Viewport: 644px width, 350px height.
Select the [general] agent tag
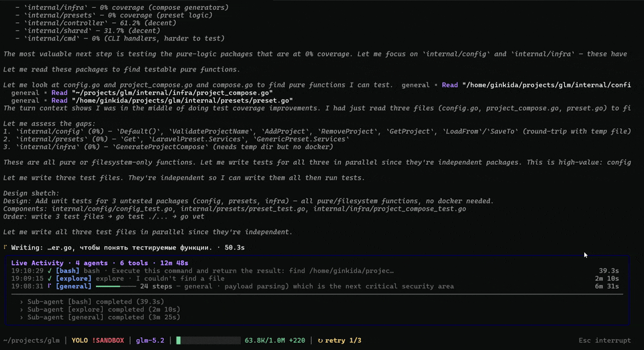[74, 286]
